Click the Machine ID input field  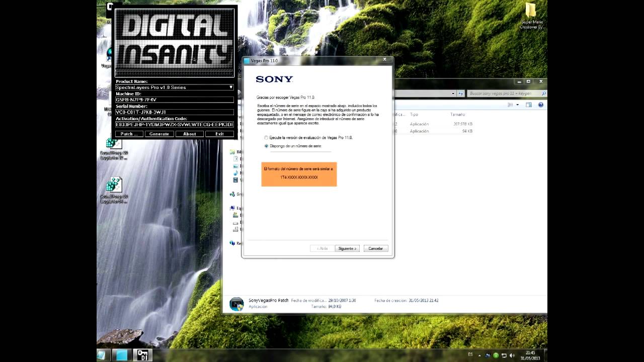174,100
